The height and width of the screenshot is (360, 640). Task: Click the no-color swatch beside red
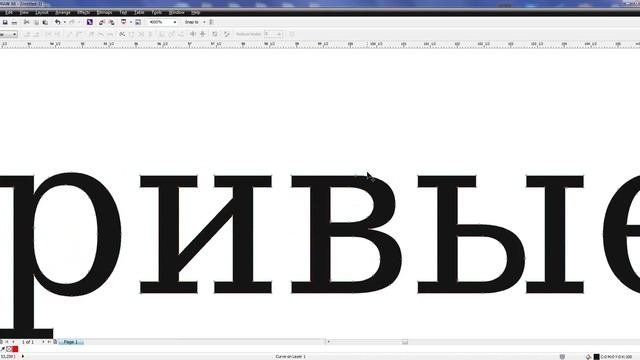pos(9,349)
